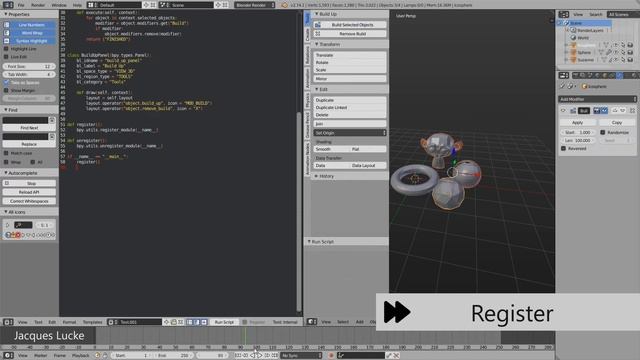Screen dimensions: 640x360
Task: Enable the Highlight Line checkbox
Action: pyautogui.click(x=6, y=49)
